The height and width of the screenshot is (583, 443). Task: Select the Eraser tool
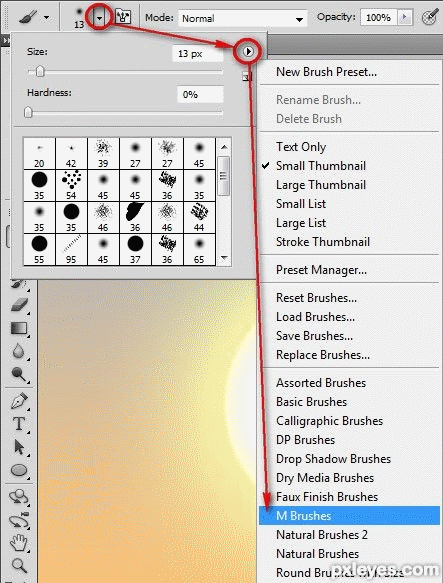tap(19, 305)
